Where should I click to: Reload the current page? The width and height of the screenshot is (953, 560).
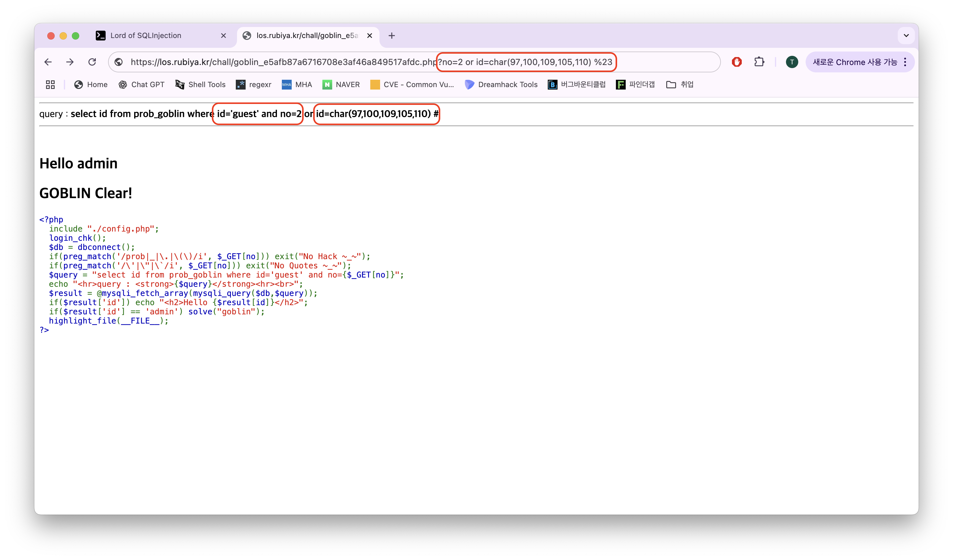coord(92,62)
